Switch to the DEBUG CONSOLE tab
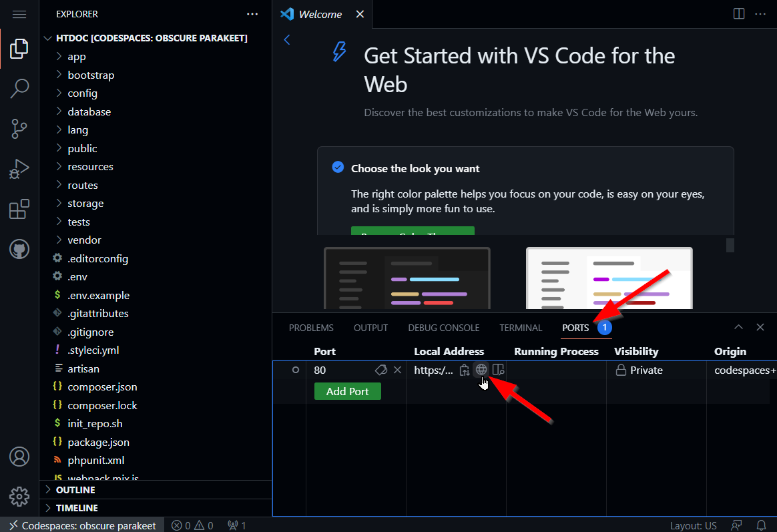This screenshot has height=532, width=777. pyautogui.click(x=443, y=328)
